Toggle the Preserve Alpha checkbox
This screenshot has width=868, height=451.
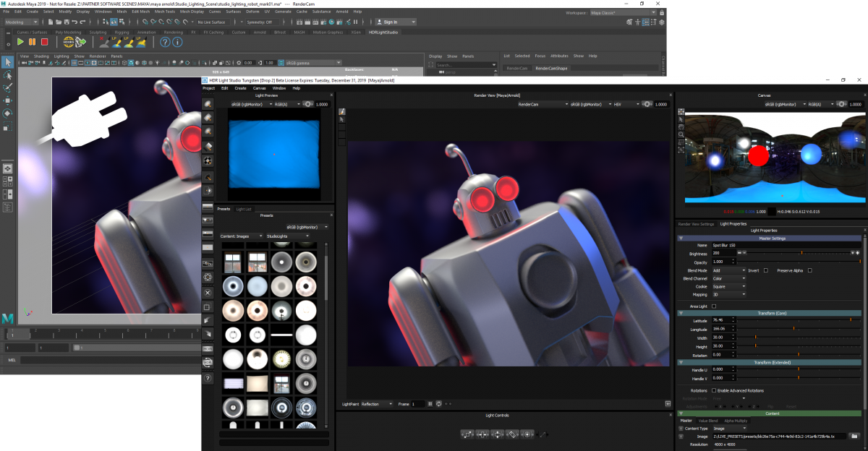point(809,270)
